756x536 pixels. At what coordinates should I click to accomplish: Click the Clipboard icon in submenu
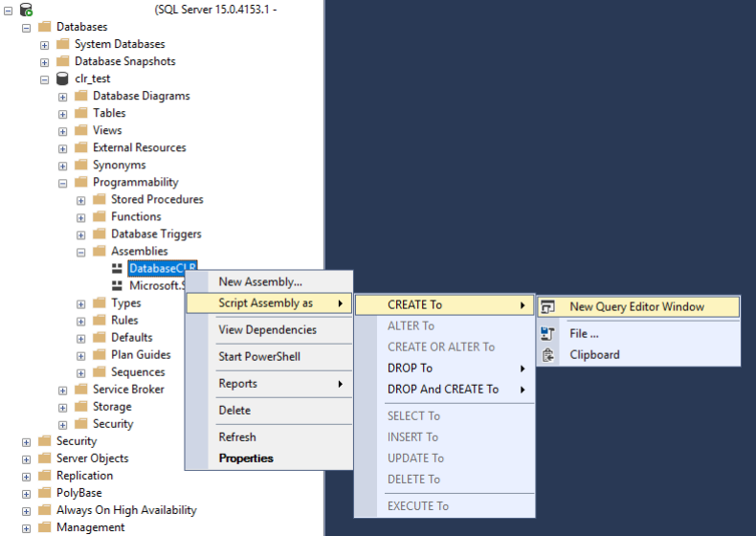point(548,355)
